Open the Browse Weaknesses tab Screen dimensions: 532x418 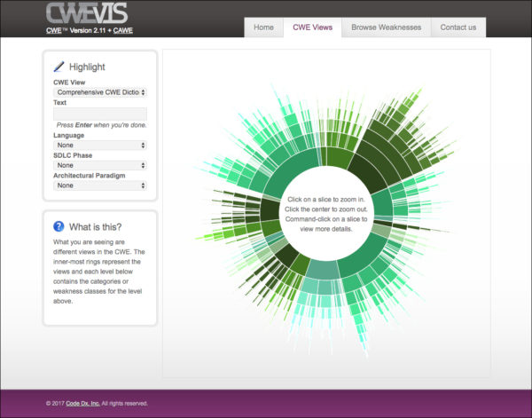click(x=386, y=28)
